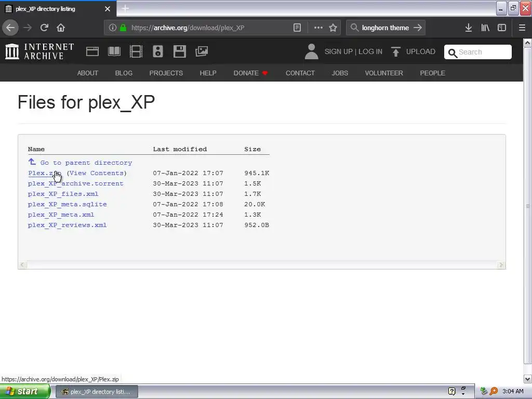This screenshot has height=399, width=532.
Task: Click the UPLOAD link
Action: 421,51
